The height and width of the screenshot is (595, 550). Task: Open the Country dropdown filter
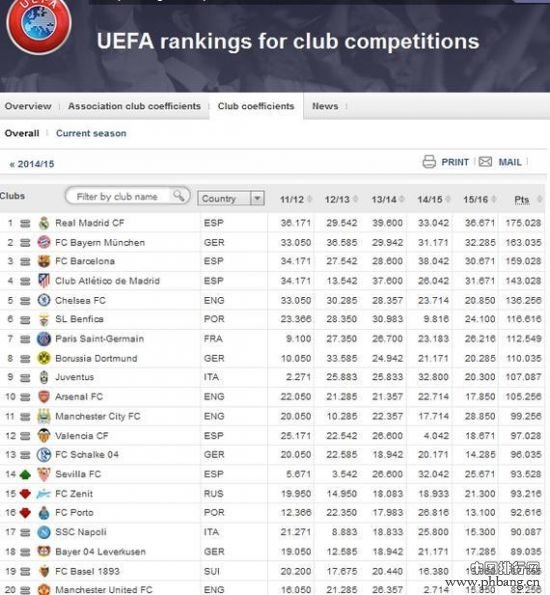click(231, 198)
